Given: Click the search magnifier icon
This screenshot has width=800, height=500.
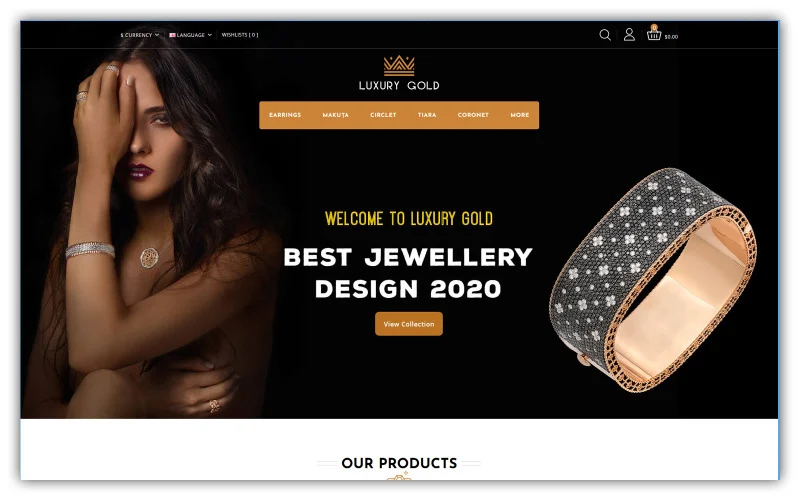Looking at the screenshot, I should coord(605,35).
